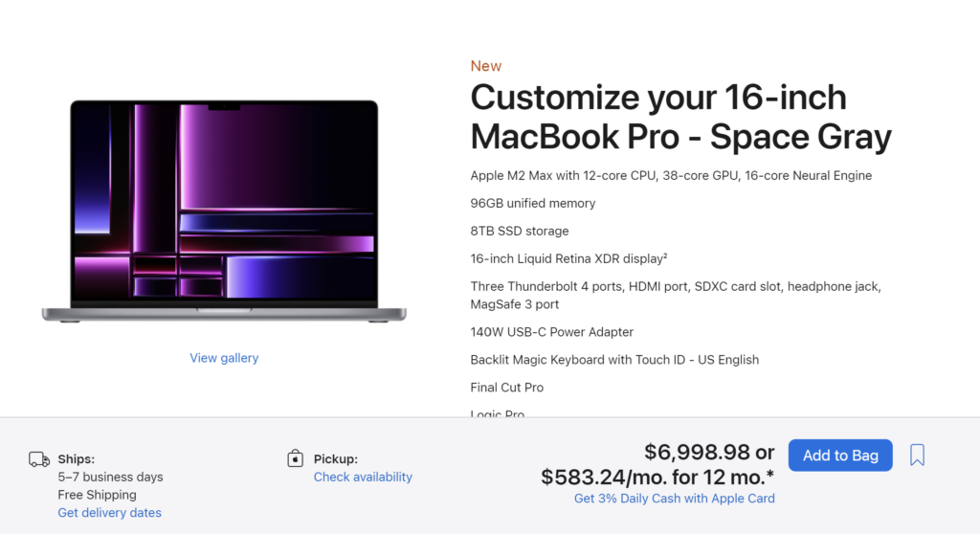This screenshot has height=534, width=980.
Task: Click the shipping truck icon
Action: [x=39, y=459]
